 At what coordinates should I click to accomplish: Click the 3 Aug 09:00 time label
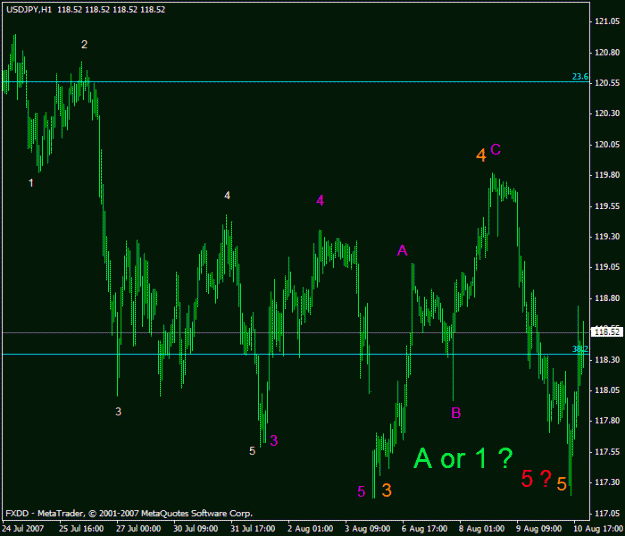tap(368, 529)
